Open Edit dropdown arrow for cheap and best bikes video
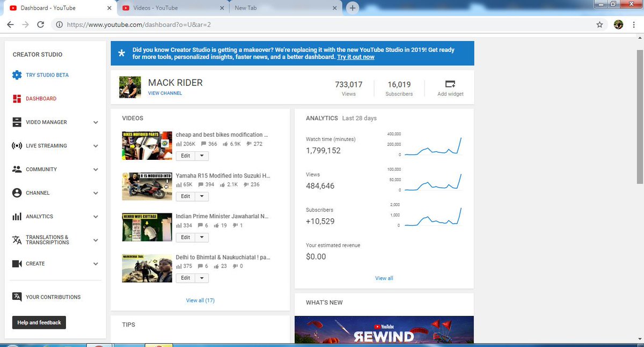The width and height of the screenshot is (644, 347). tap(202, 156)
